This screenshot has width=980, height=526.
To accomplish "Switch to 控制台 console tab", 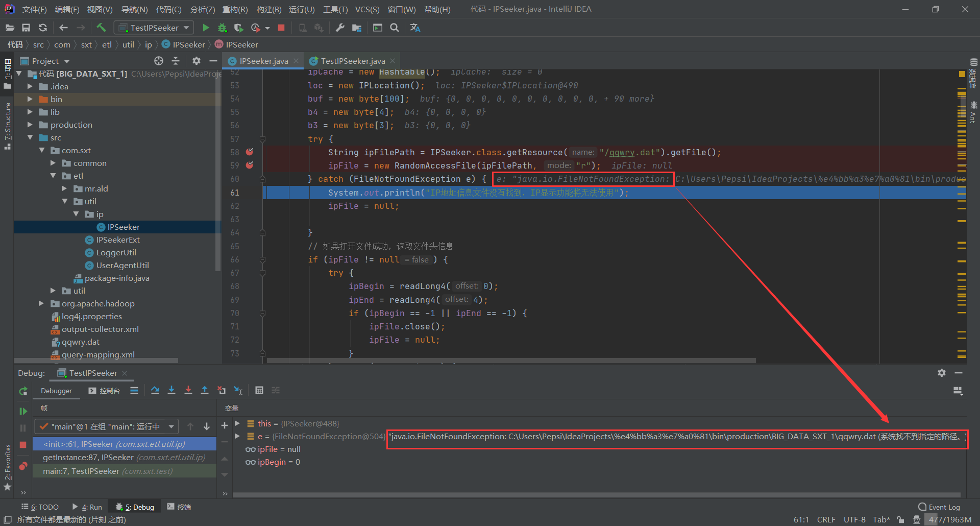I will [105, 391].
